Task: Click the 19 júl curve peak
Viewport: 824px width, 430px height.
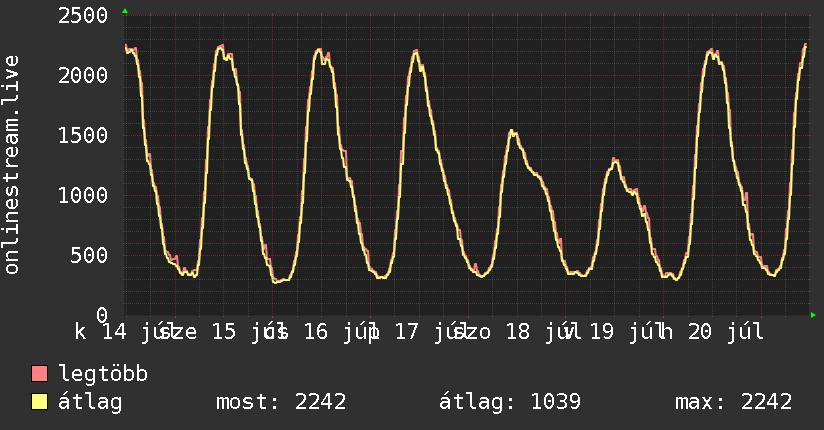Action: click(x=615, y=160)
